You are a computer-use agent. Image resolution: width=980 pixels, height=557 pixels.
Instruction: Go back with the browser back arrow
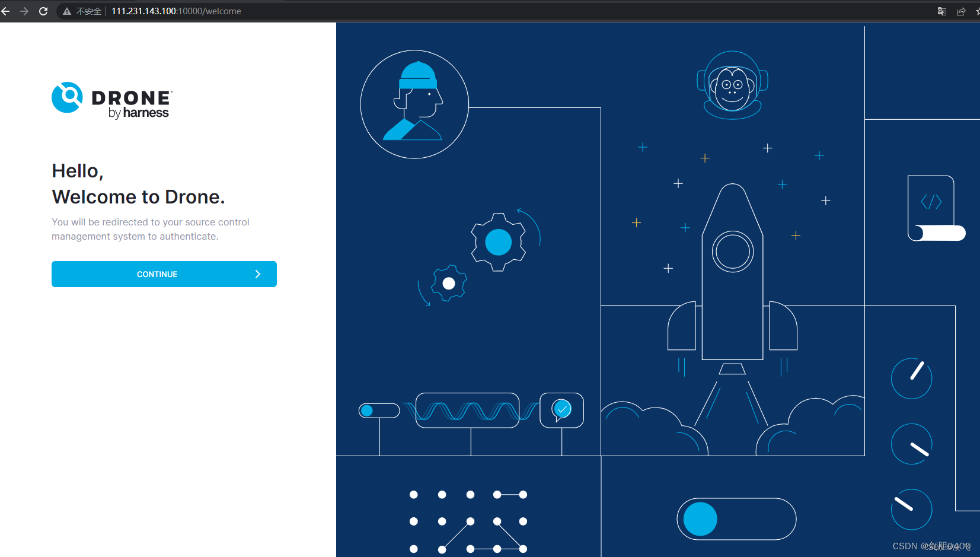(x=6, y=11)
